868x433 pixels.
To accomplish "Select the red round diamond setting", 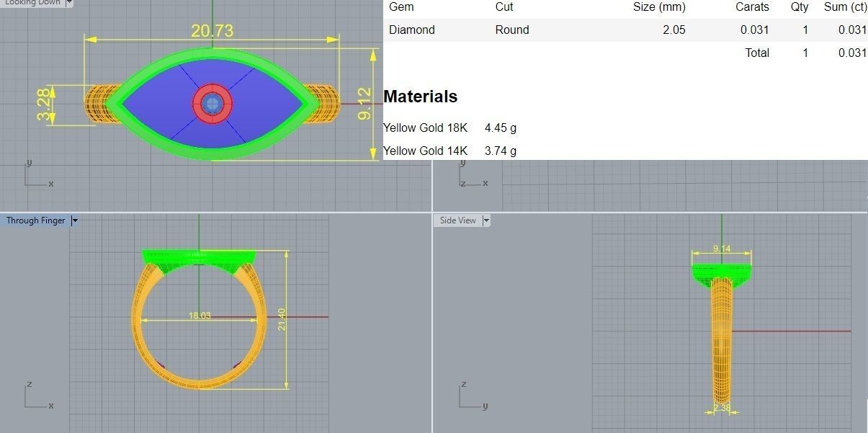I will pyautogui.click(x=212, y=104).
